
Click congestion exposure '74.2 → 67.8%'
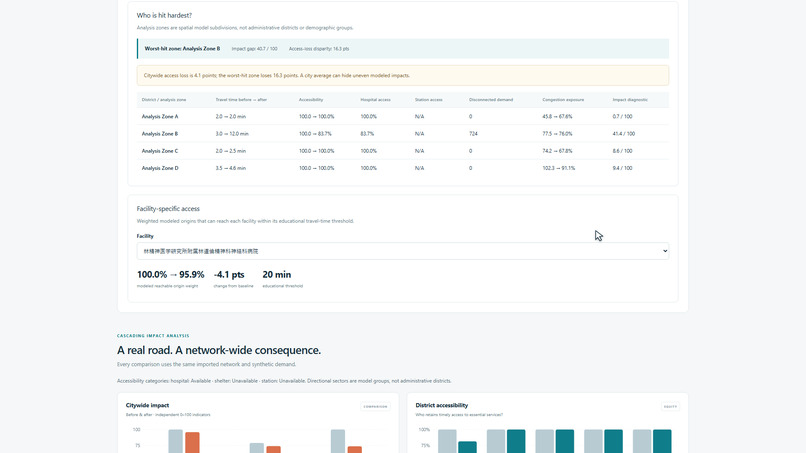(557, 151)
